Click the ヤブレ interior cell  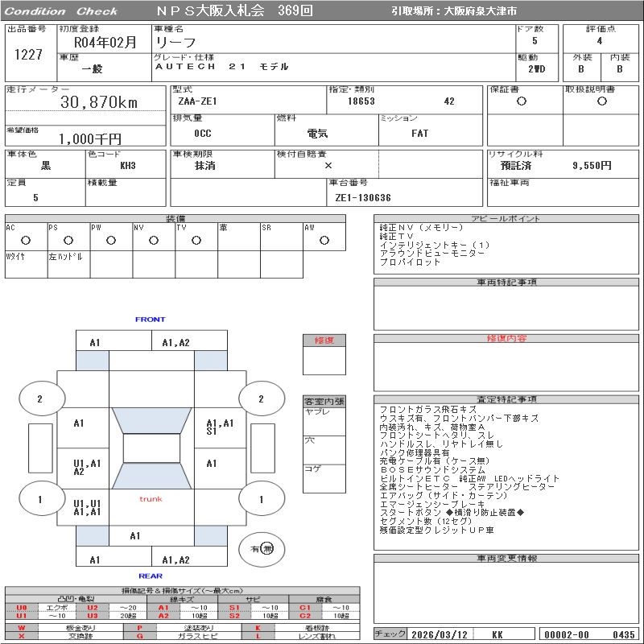324,422
